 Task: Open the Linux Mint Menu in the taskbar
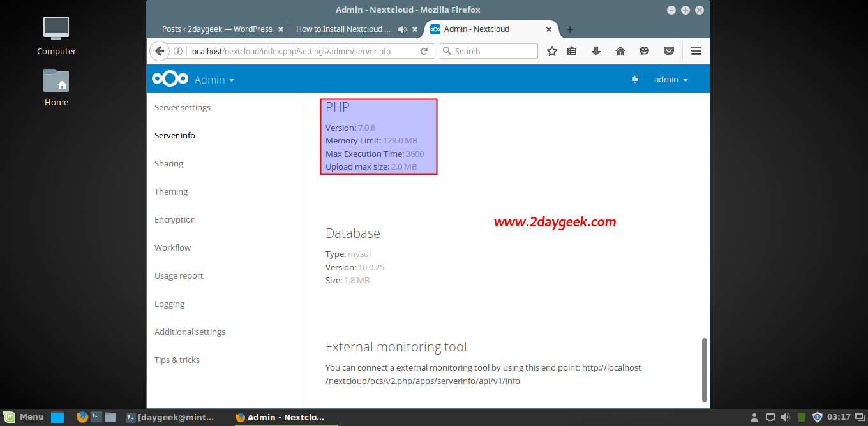click(24, 417)
